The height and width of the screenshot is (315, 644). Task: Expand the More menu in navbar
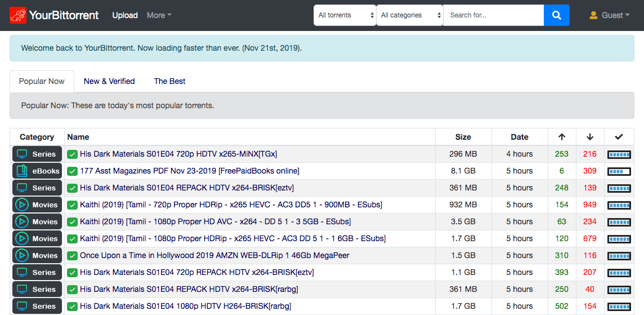click(159, 15)
